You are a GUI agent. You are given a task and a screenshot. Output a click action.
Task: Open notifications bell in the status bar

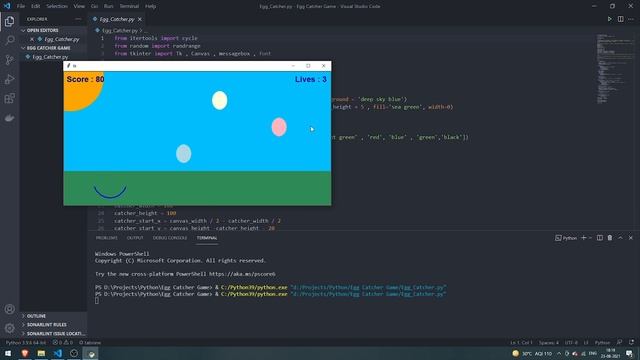(x=631, y=343)
